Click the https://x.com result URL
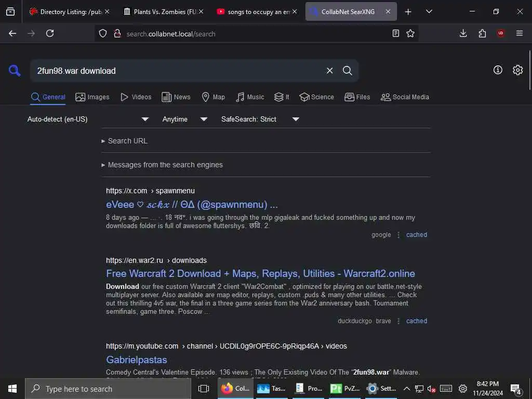532x399 pixels. coord(150,191)
